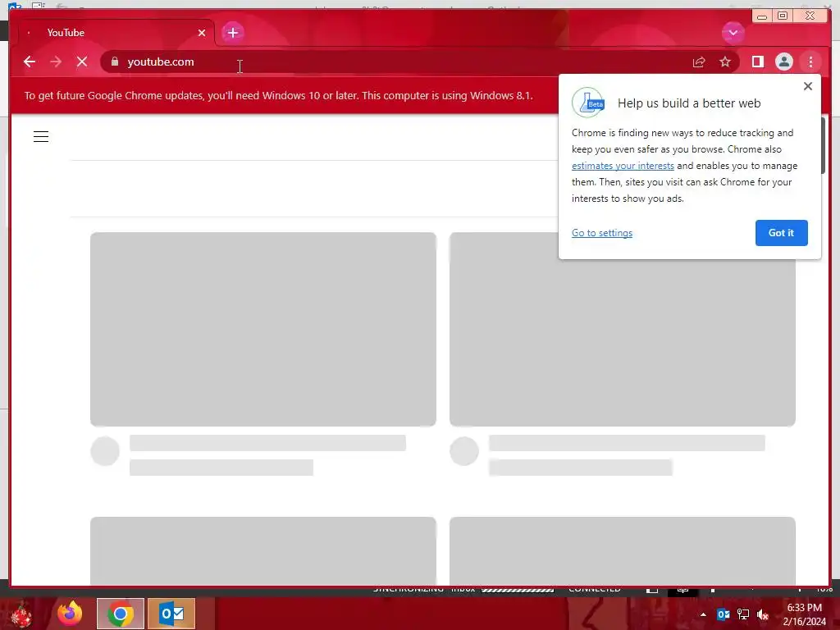Open the YouTube hamburger guide menu
Viewport: 840px width, 630px height.
point(41,137)
